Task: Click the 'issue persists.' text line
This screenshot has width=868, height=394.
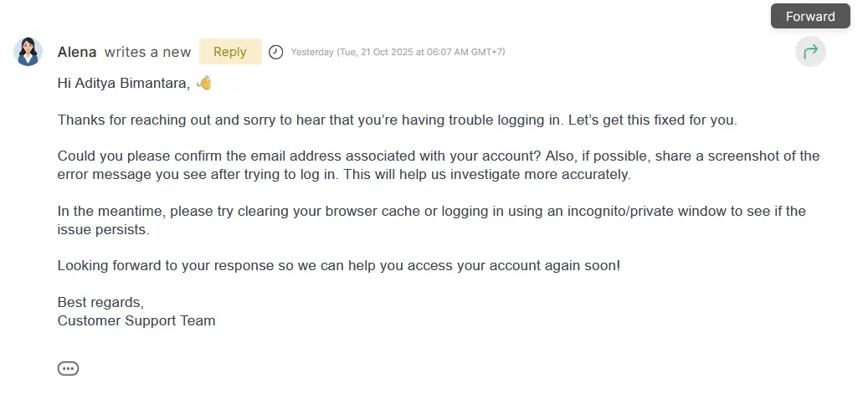Action: tap(103, 229)
